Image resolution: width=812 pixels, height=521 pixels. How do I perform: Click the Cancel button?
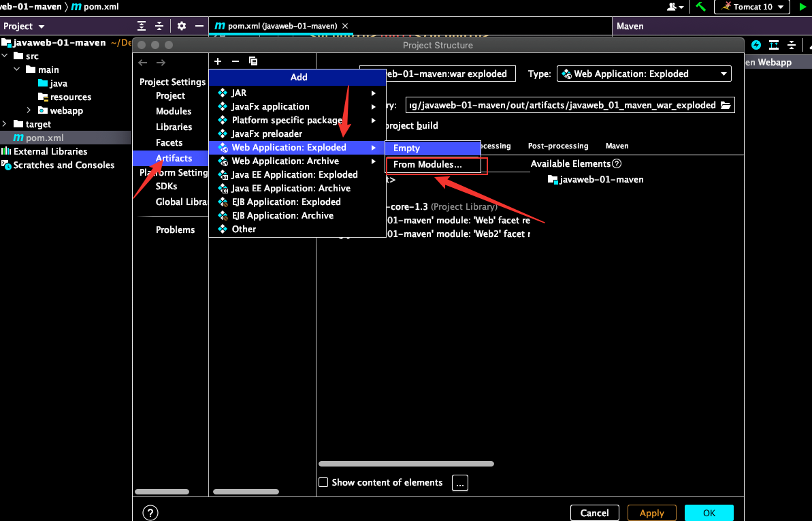click(594, 513)
